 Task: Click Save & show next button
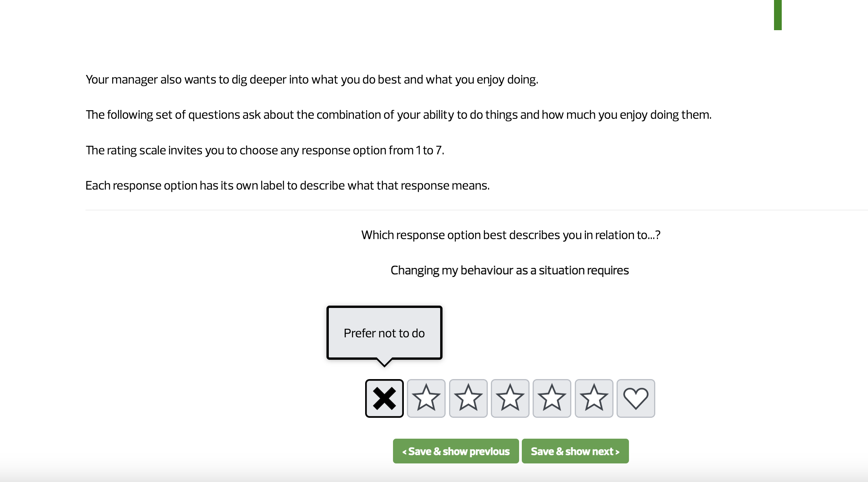pos(575,451)
